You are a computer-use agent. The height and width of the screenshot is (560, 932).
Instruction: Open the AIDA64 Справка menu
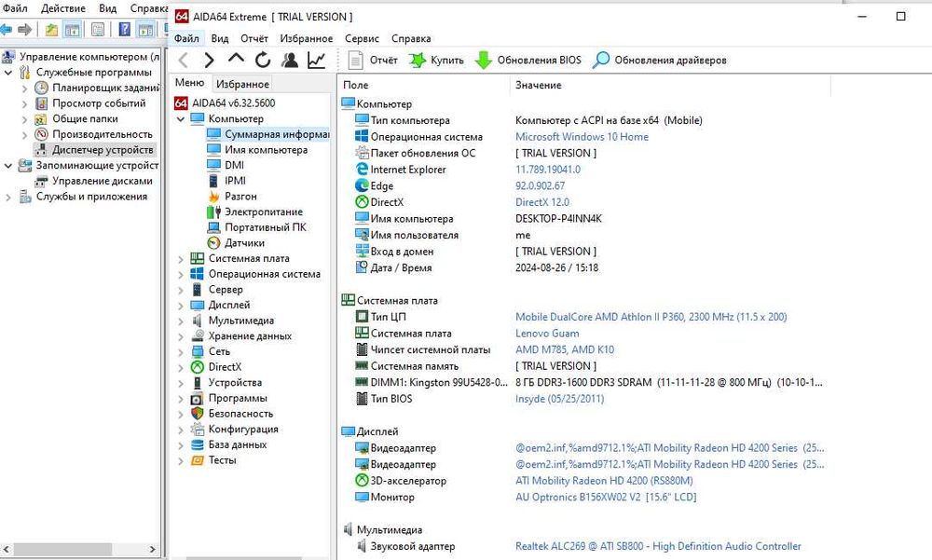click(x=411, y=38)
